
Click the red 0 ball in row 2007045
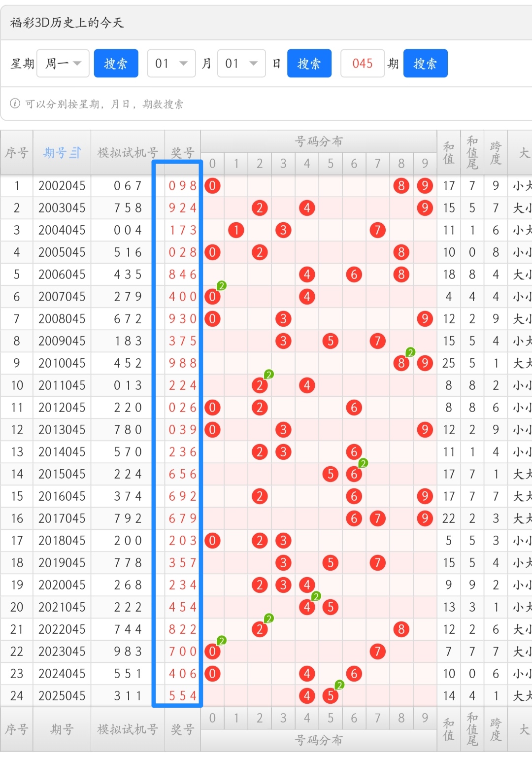click(212, 297)
